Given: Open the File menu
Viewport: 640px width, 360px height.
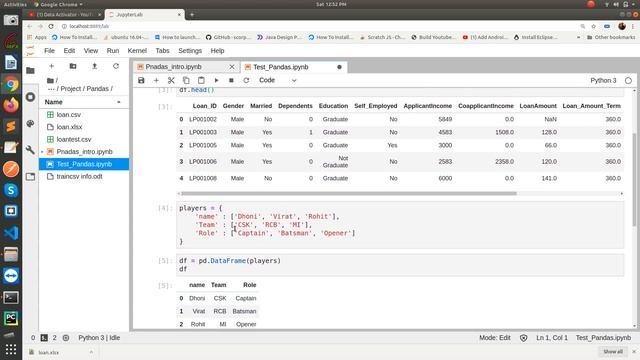Looking at the screenshot, I should [49, 51].
